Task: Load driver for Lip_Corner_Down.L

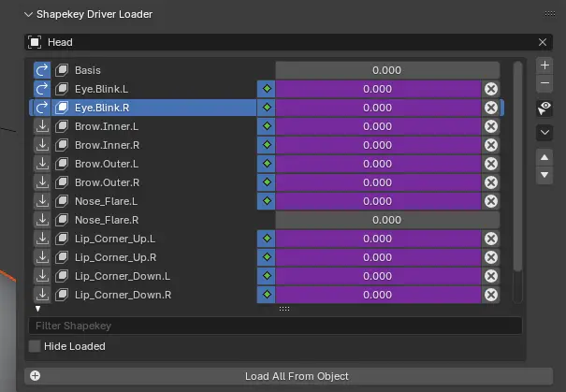Action: [x=42, y=276]
